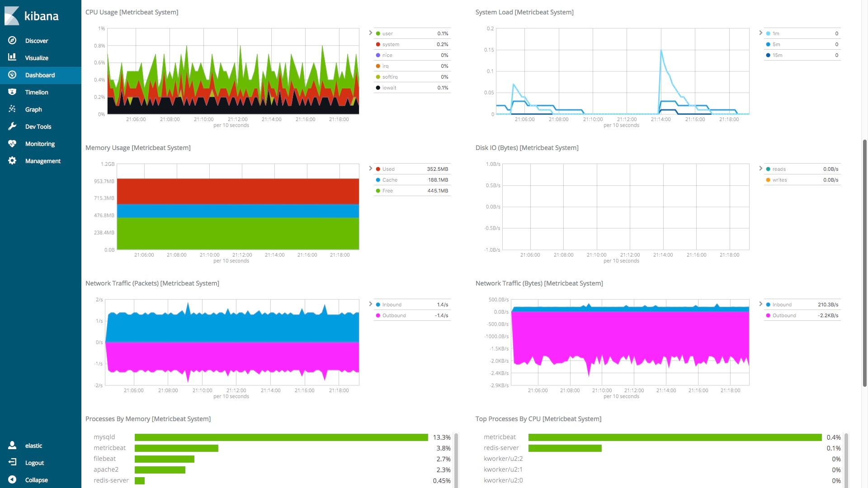Viewport: 868px width, 488px height.
Task: Click the filebeat process row
Action: tap(272, 459)
